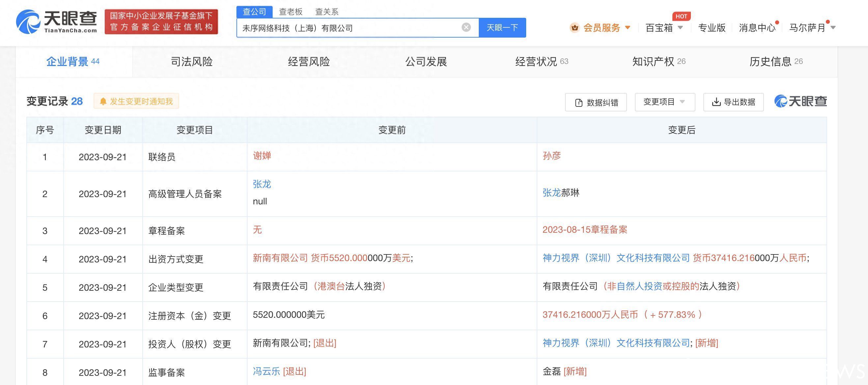The height and width of the screenshot is (385, 868).
Task: Expand the 百宝箱 dropdown arrow
Action: [x=680, y=27]
